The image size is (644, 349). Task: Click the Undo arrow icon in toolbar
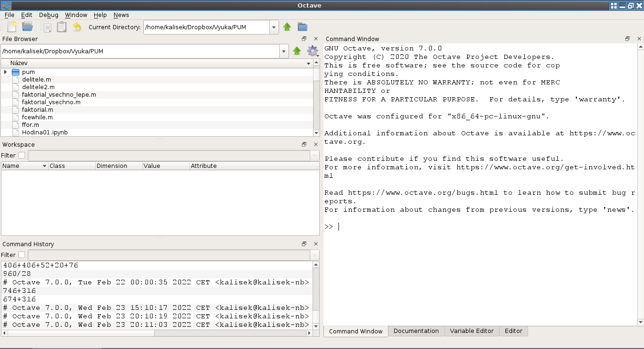(x=77, y=27)
